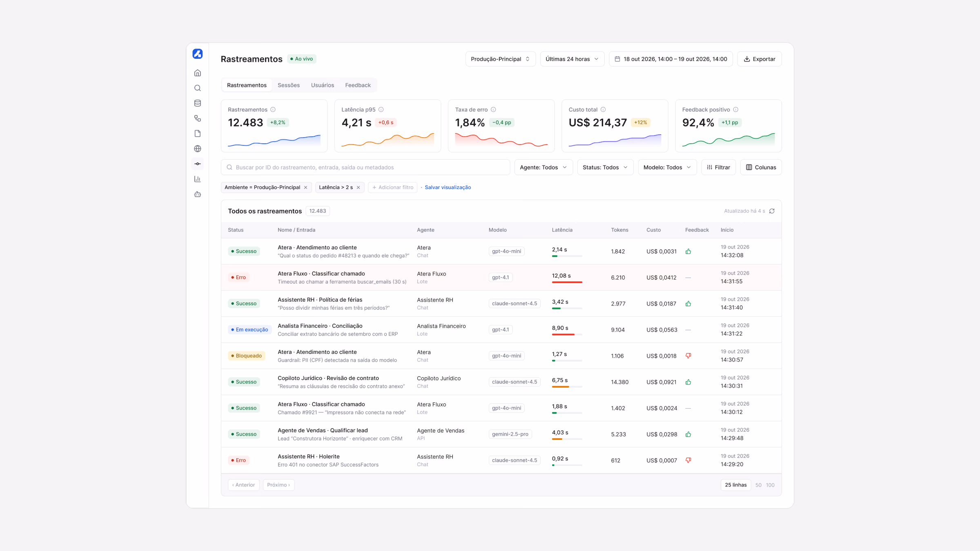The height and width of the screenshot is (551, 980).
Task: Open the database icon in sidebar
Action: [198, 103]
